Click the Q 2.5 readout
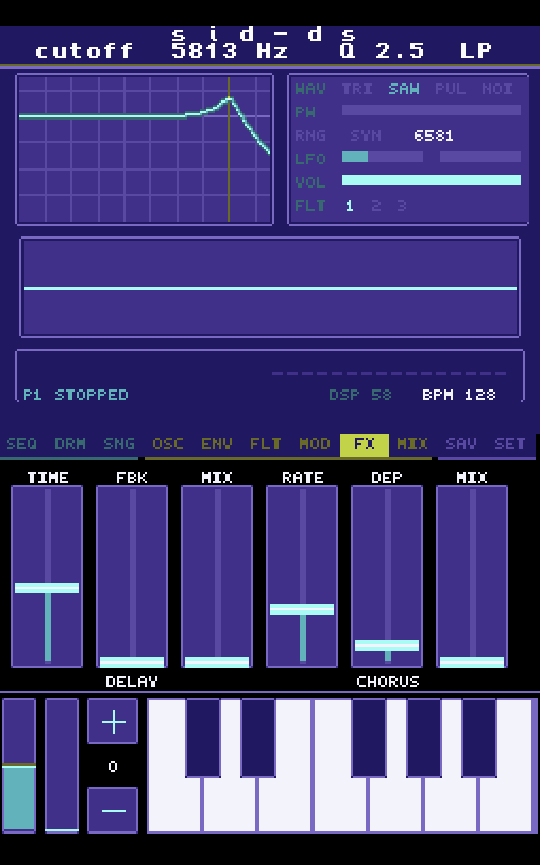This screenshot has height=865, width=540. tap(382, 51)
